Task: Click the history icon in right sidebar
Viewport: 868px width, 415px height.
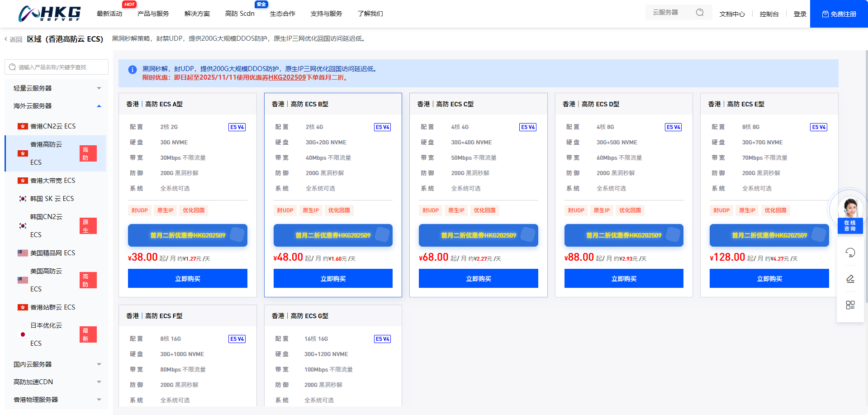Action: [850, 253]
